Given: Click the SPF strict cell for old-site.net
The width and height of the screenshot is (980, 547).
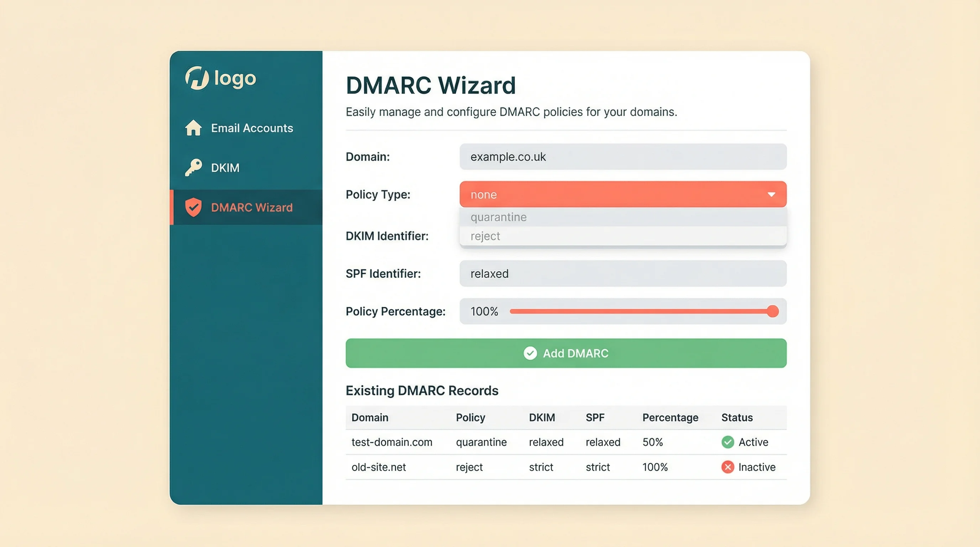Looking at the screenshot, I should click(x=598, y=467).
